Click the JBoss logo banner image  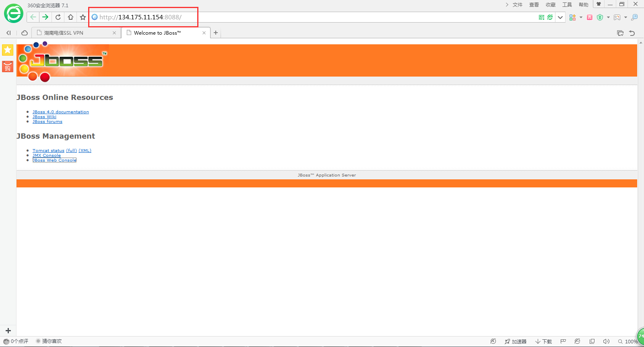click(x=63, y=61)
